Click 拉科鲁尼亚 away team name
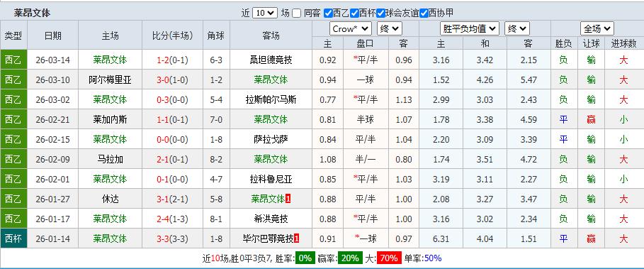This screenshot has width=644, height=269. 271,179
